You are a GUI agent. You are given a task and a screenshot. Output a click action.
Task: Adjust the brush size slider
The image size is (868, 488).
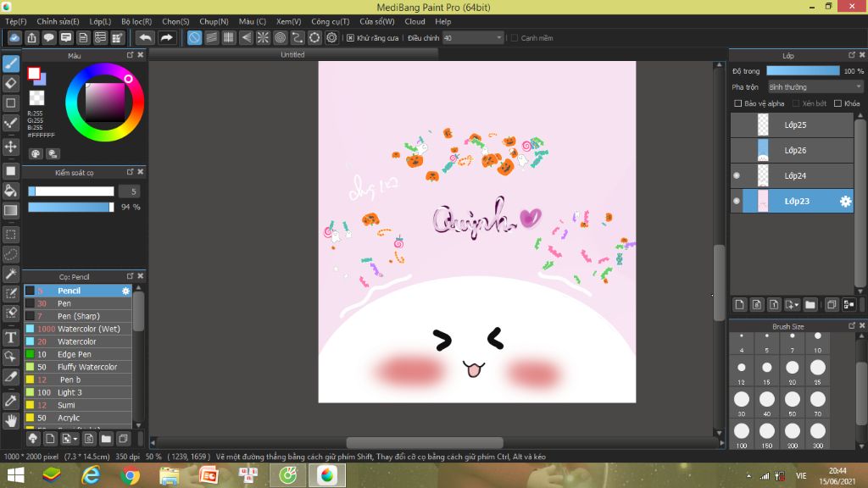(x=71, y=191)
